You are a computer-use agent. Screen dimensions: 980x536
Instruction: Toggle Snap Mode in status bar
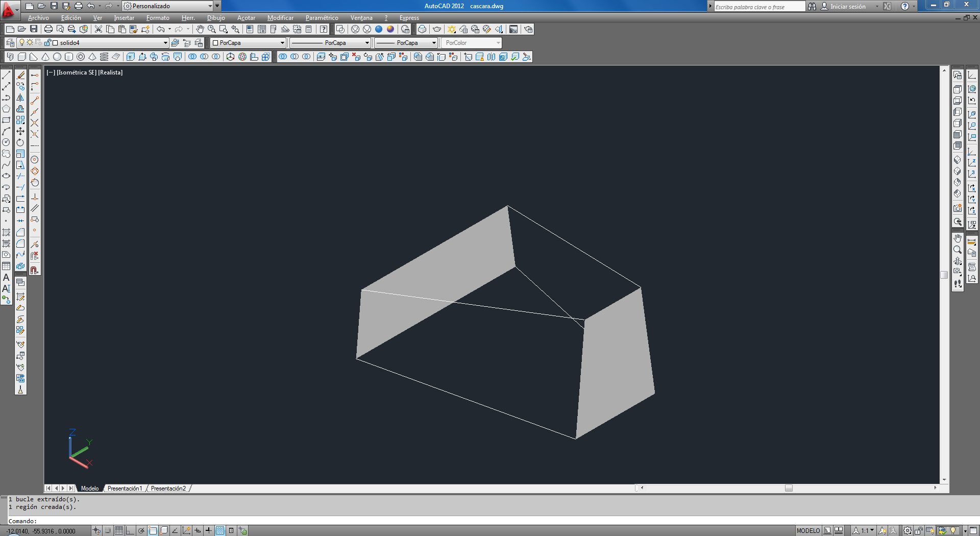[x=108, y=530]
